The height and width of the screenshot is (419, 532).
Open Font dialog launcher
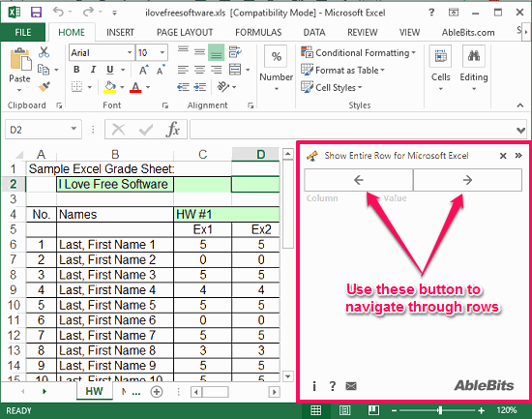164,105
